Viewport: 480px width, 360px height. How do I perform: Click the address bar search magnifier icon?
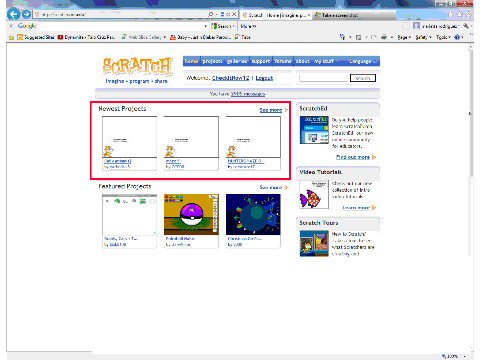tap(211, 14)
